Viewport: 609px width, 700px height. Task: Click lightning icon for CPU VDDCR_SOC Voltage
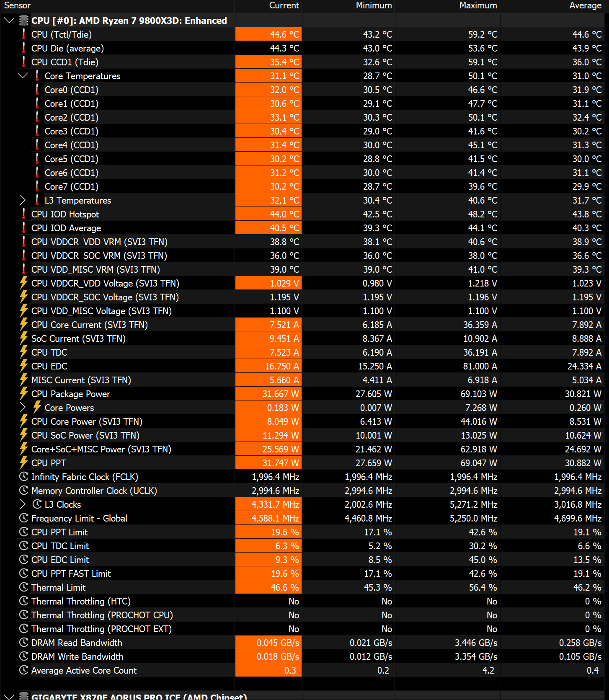tap(24, 297)
